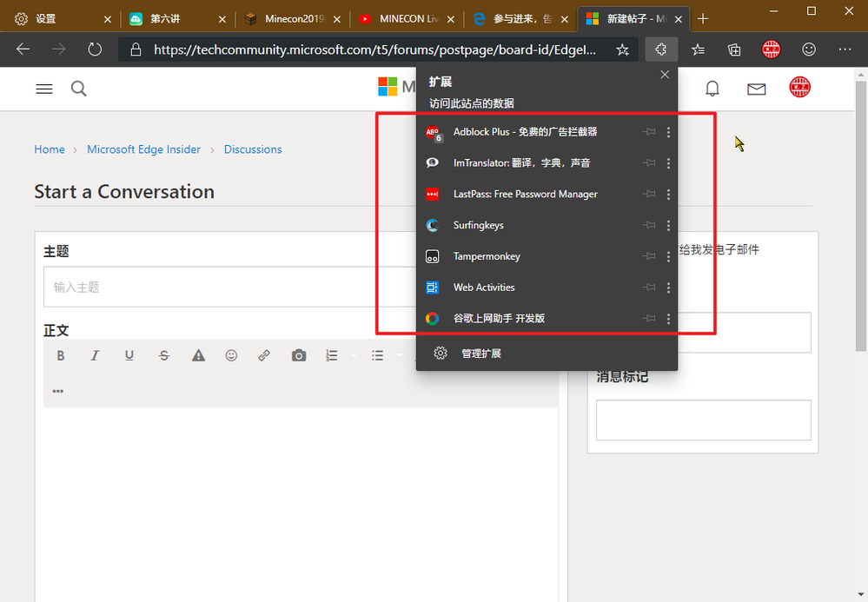
Task: Pin LastPass to the toolbar
Action: [x=649, y=195]
